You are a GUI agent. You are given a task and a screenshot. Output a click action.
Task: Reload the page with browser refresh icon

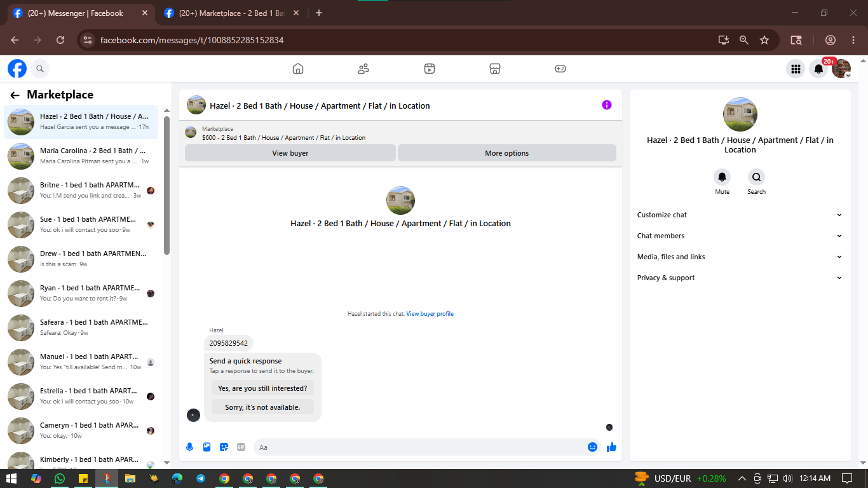coord(60,40)
